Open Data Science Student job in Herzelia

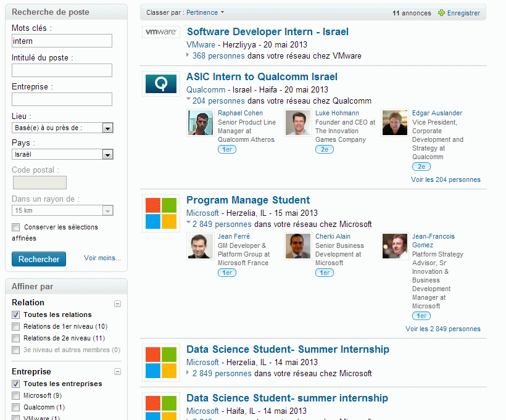288,349
